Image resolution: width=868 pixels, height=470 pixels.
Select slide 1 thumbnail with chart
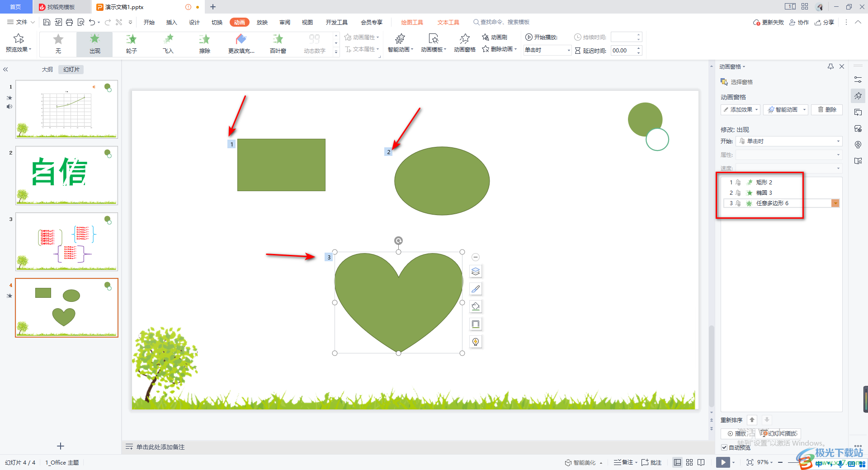[x=66, y=109]
